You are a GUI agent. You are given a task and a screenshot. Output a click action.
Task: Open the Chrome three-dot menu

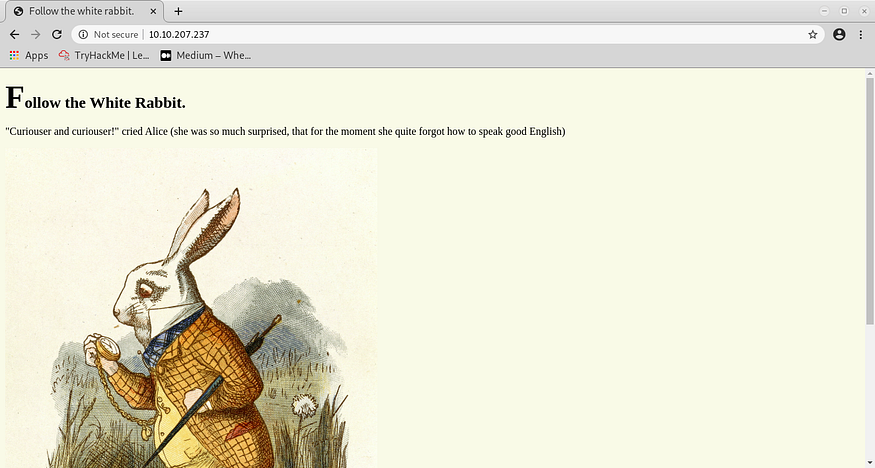click(860, 35)
